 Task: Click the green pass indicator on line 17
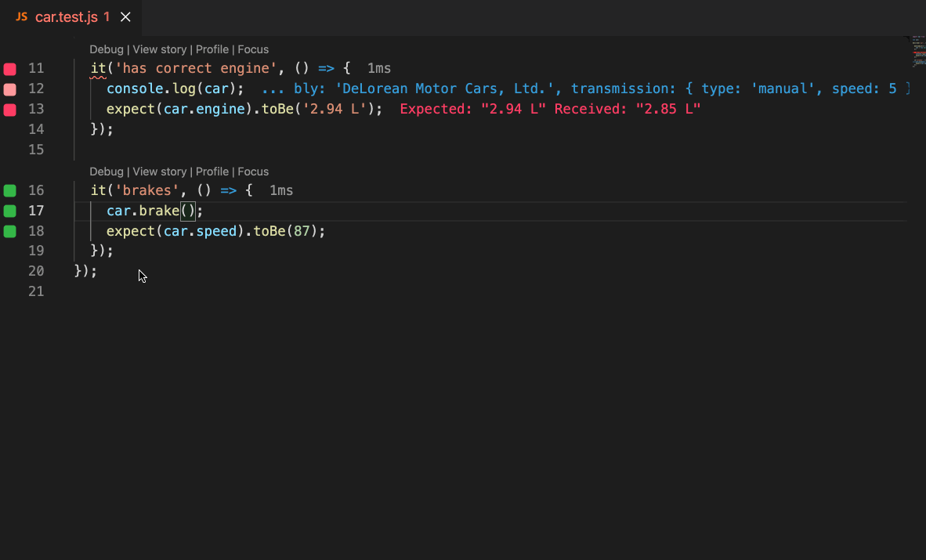(x=10, y=211)
